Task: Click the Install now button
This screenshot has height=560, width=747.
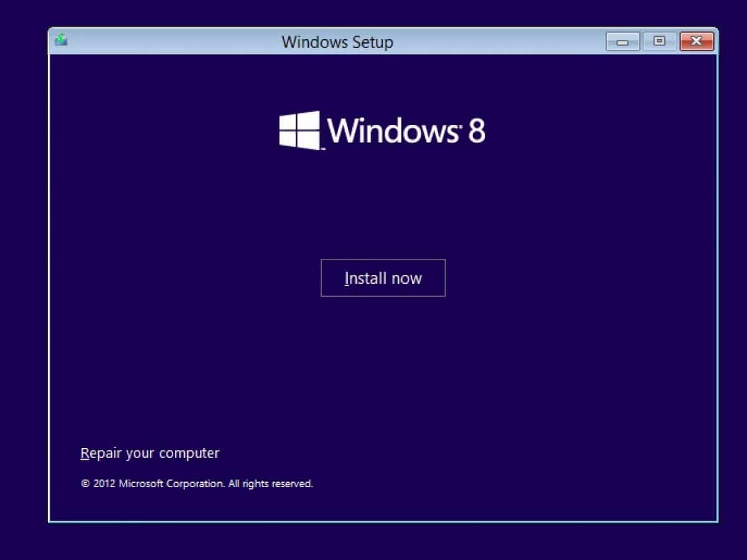Action: tap(383, 278)
